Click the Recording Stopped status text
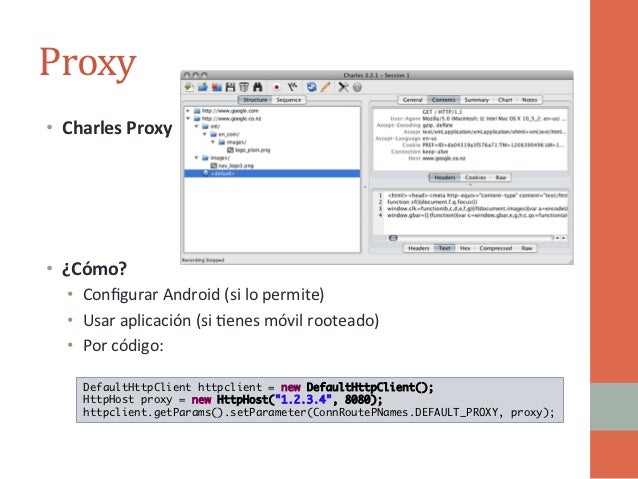 [203, 260]
